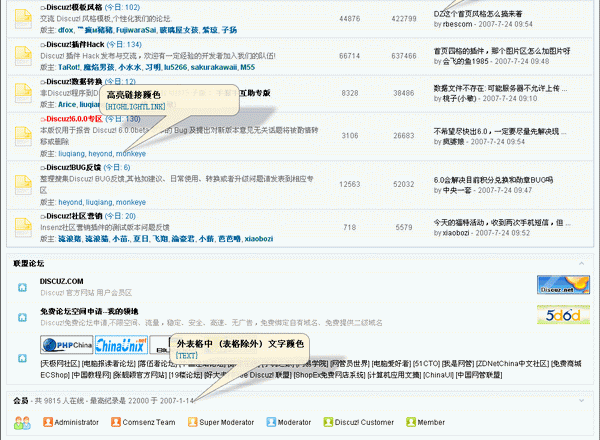Open the [计算机应用文摘] friend link
This screenshot has width=600, height=440.
tap(395, 375)
